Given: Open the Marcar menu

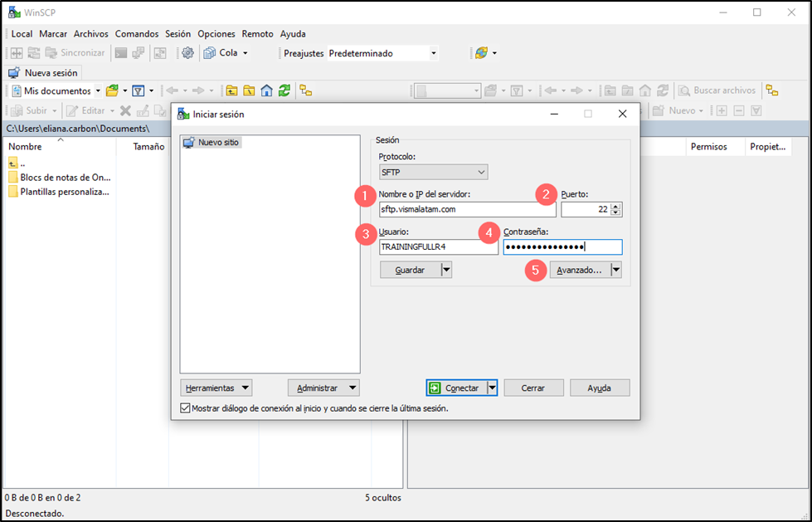Looking at the screenshot, I should click(53, 34).
